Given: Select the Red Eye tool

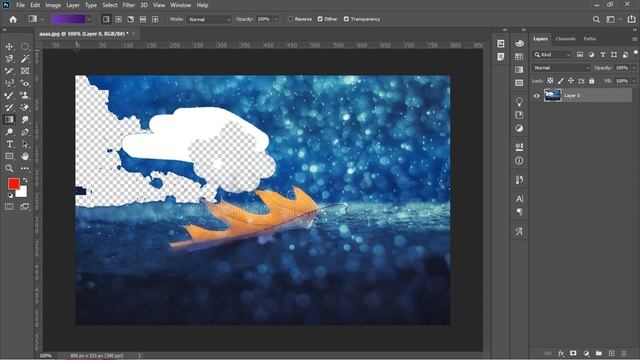Looking at the screenshot, I should coord(25,83).
